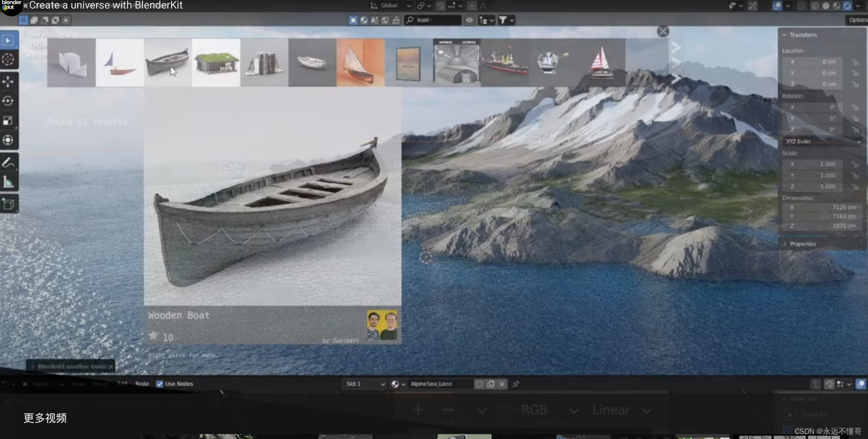868x439 pixels.
Task: Open the BlenderKit filter dropdown
Action: pos(506,20)
